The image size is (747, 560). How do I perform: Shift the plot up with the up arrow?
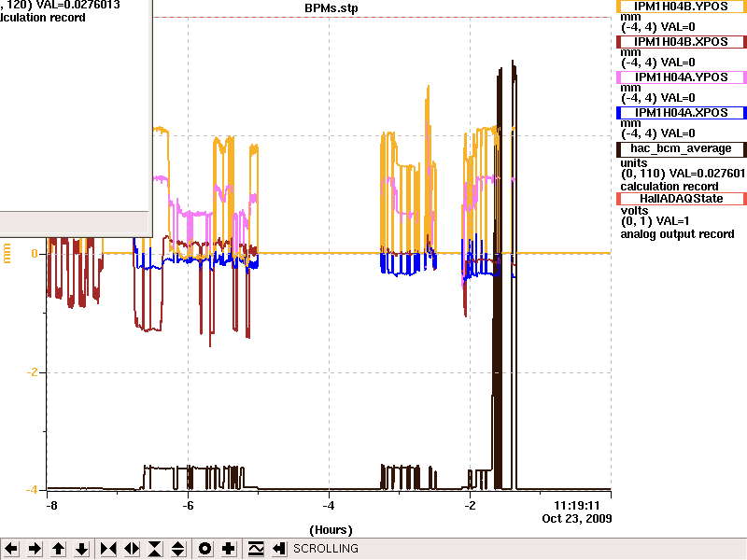coord(58,549)
